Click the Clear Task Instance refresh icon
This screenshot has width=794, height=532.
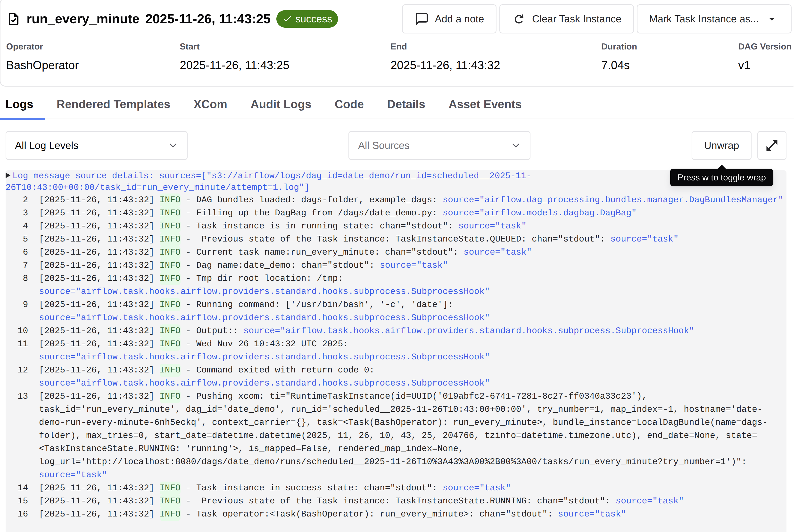[x=519, y=19]
